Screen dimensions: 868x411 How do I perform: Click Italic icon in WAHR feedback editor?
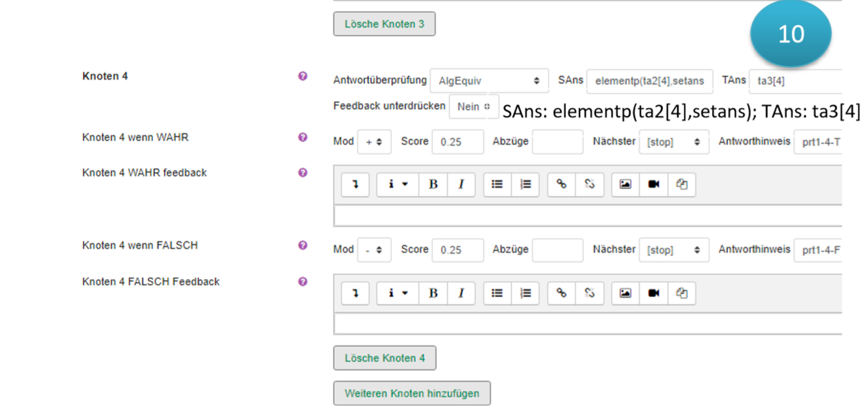461,185
